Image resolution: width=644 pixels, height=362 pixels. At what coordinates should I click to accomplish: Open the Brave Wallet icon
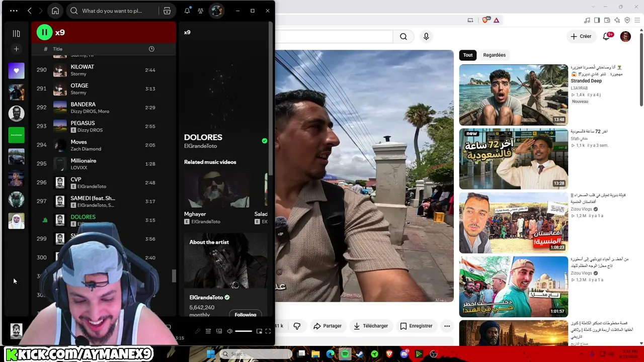pyautogui.click(x=607, y=20)
